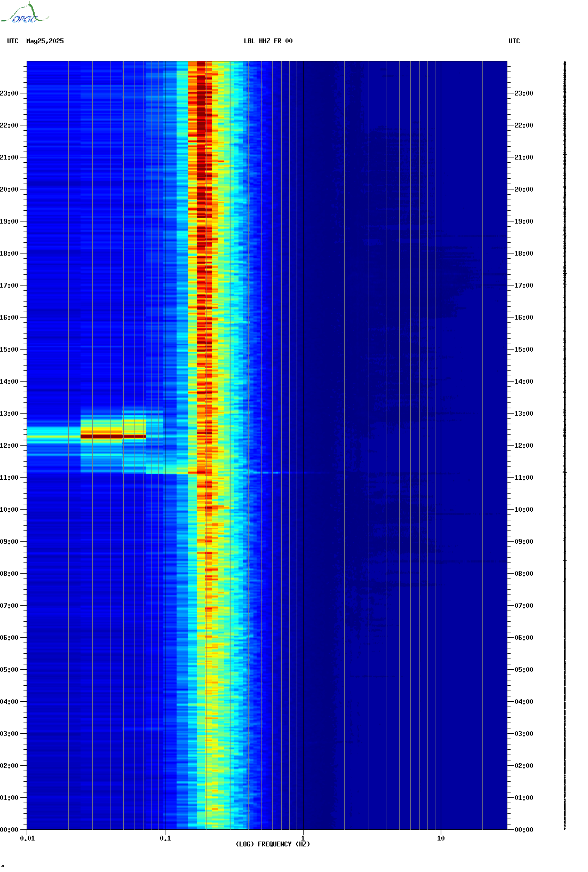Click the left 02:00 time label
This screenshot has width=588, height=872.
(x=9, y=766)
